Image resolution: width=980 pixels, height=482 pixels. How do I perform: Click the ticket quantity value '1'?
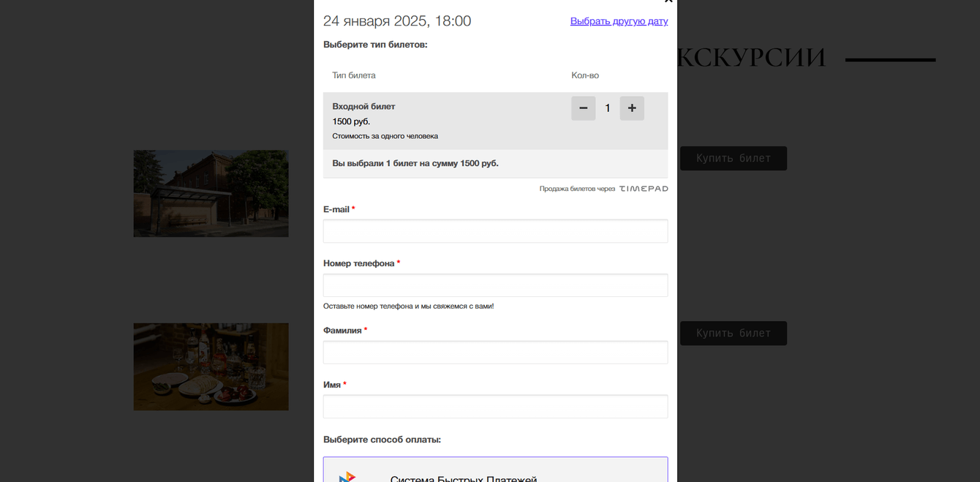(x=607, y=108)
